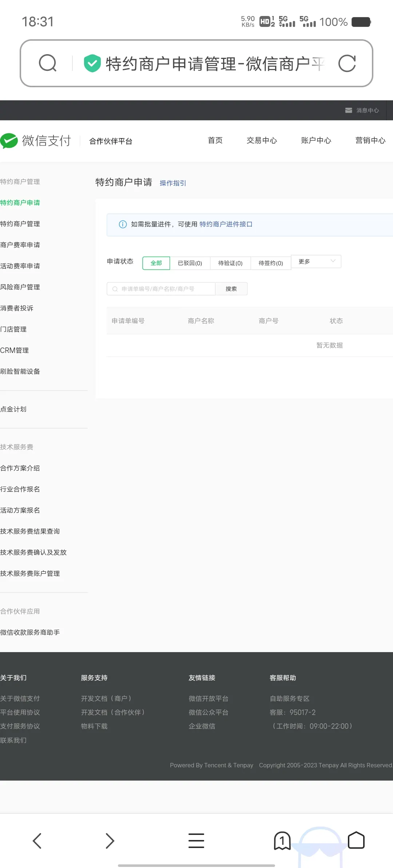Screen dimensions: 393x868
Task: Open 交易中心 in top navigation
Action: [262, 140]
